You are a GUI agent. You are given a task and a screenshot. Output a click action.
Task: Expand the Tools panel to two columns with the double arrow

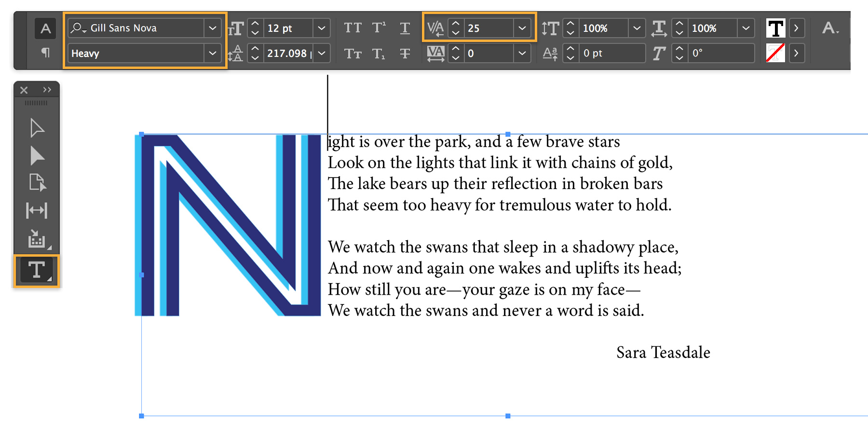(47, 90)
